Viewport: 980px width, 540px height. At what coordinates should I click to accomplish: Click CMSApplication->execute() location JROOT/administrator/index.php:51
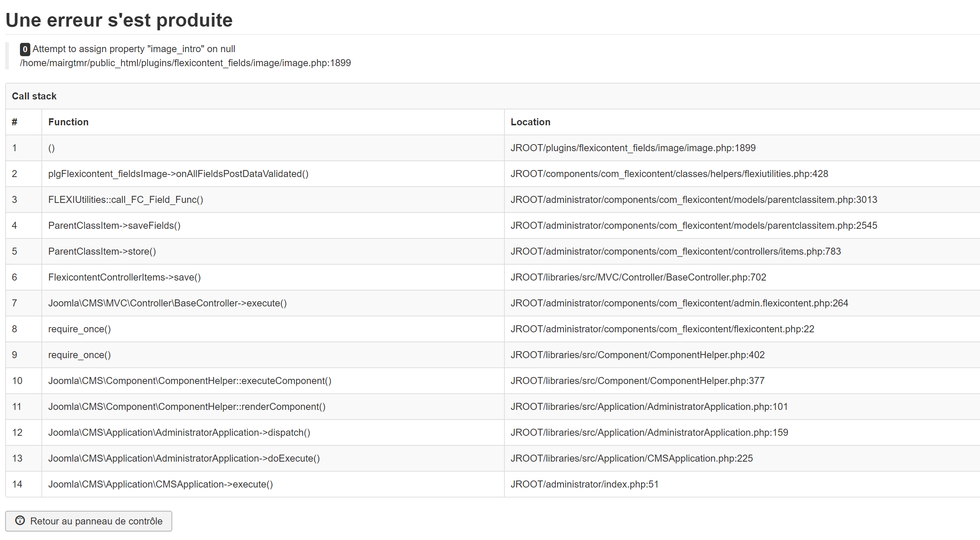pyautogui.click(x=585, y=484)
